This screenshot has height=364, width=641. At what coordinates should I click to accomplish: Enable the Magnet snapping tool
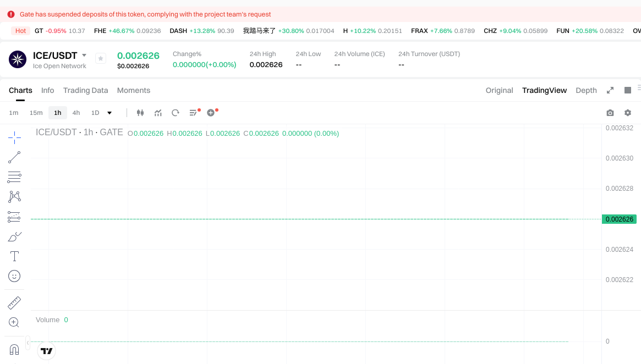coord(14,350)
